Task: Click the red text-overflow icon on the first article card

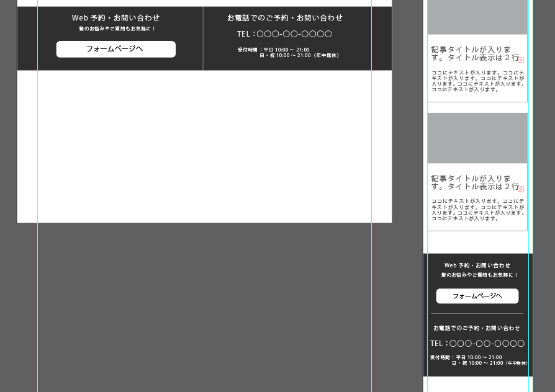Action: [521, 60]
